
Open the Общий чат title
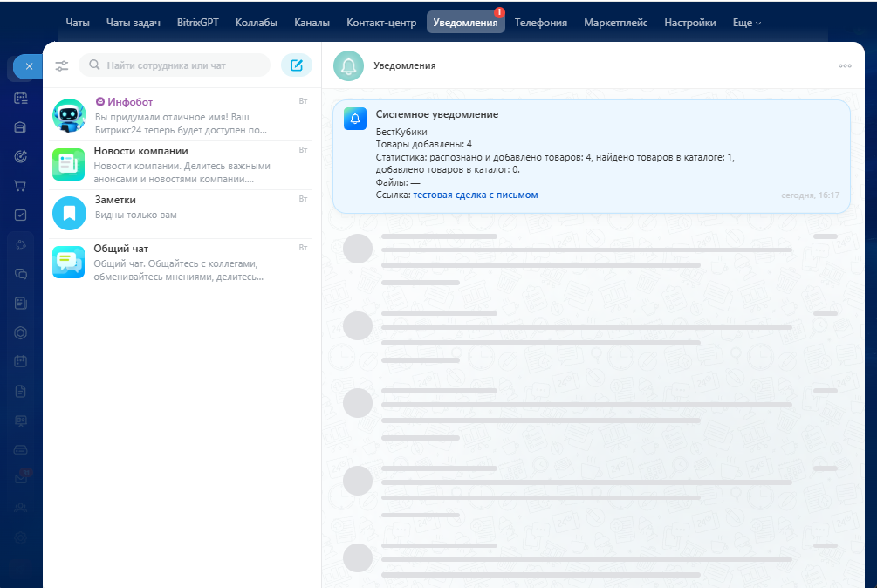point(120,248)
